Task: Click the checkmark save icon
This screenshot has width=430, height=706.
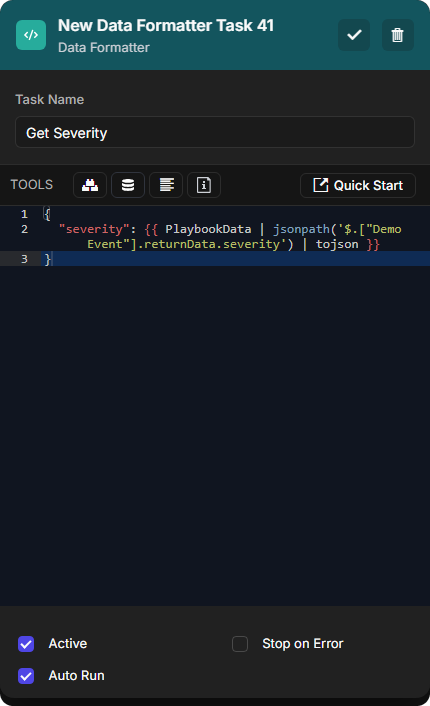Action: click(354, 35)
